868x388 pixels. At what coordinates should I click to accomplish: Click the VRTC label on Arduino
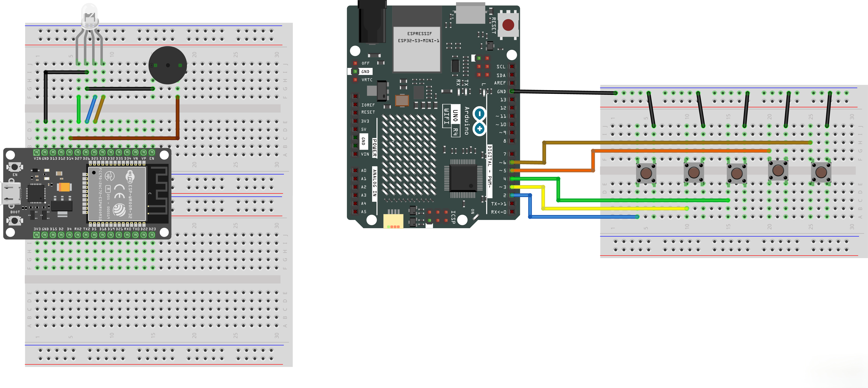tap(367, 80)
